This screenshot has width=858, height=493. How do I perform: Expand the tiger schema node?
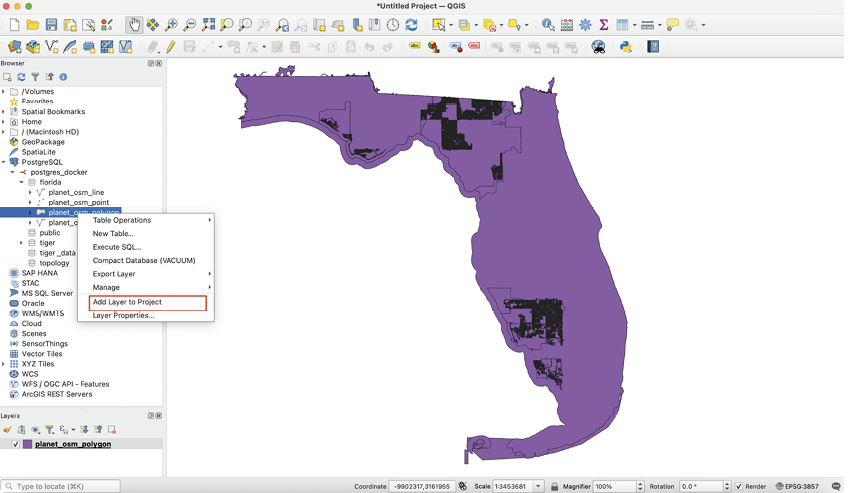click(21, 242)
